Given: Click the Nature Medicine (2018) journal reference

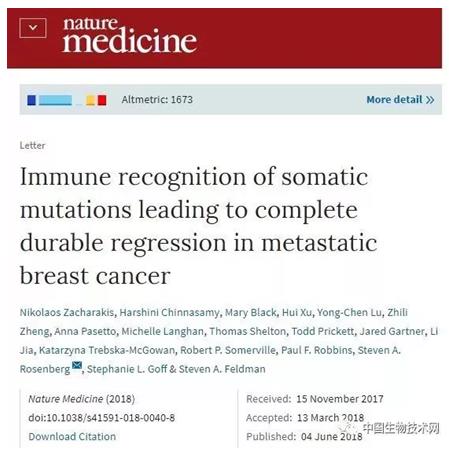Looking at the screenshot, I should (82, 399).
